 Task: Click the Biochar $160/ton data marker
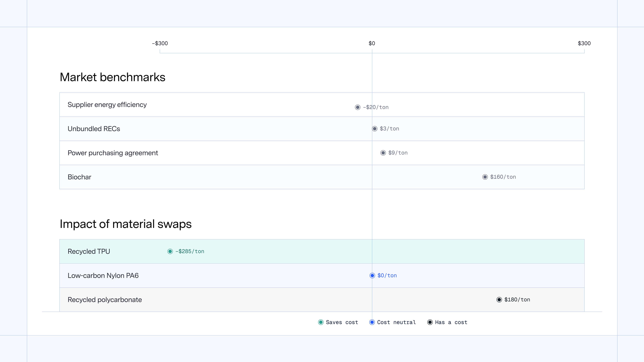[485, 177]
